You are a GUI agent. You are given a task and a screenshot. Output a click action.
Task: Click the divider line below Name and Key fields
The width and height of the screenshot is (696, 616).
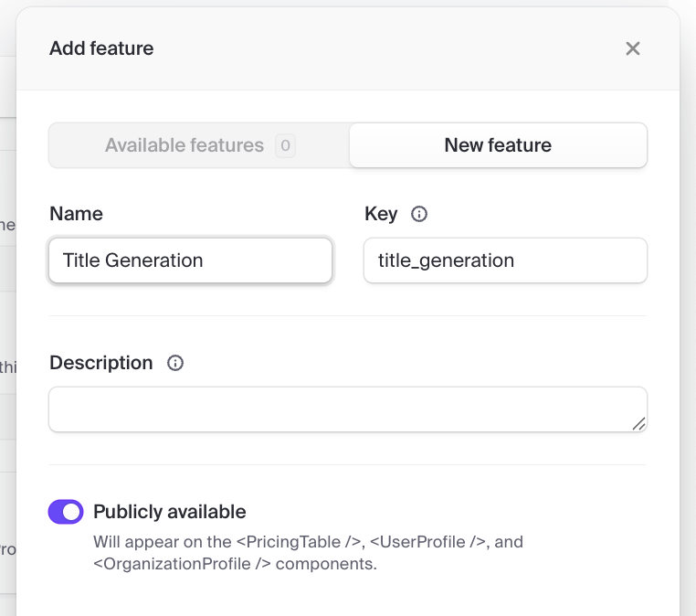[x=347, y=316]
